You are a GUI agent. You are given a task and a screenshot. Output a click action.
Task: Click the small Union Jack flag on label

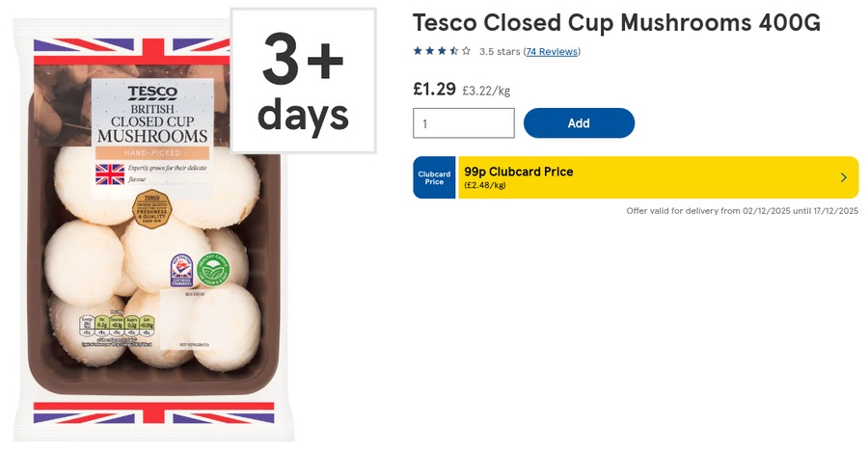(x=109, y=174)
